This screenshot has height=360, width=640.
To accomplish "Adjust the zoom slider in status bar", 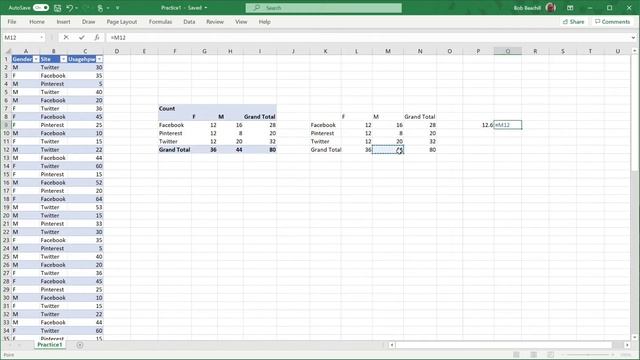I will pyautogui.click(x=589, y=355).
